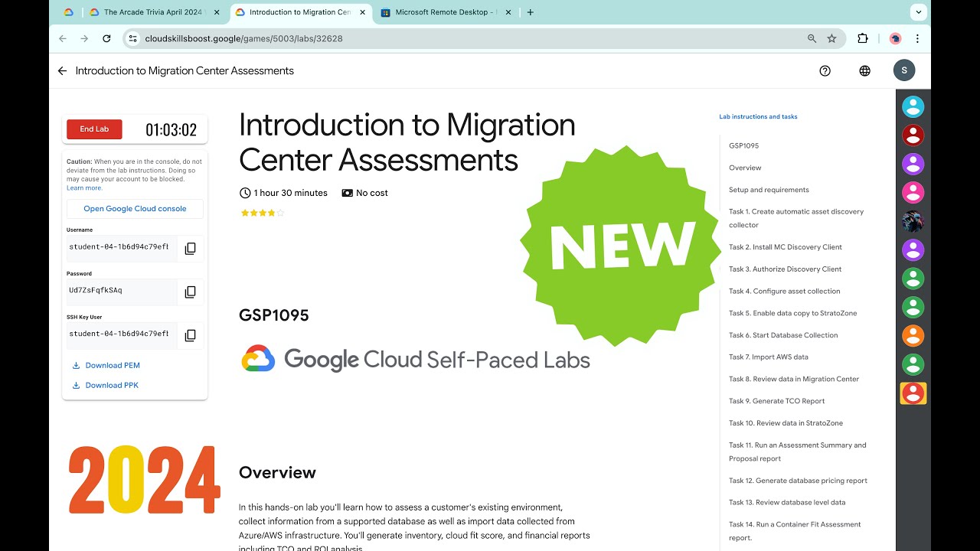Click the Download PPK link
980x551 pixels.
click(x=112, y=386)
